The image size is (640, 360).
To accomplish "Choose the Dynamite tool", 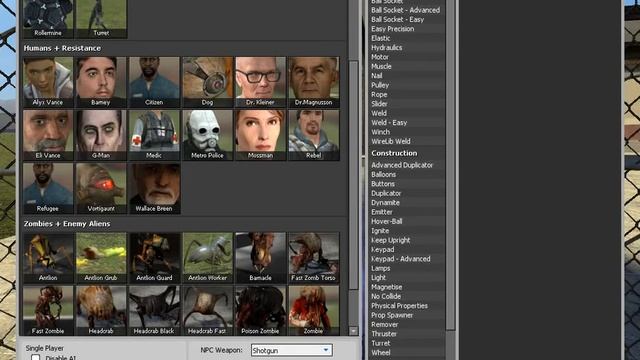I will point(385,203).
